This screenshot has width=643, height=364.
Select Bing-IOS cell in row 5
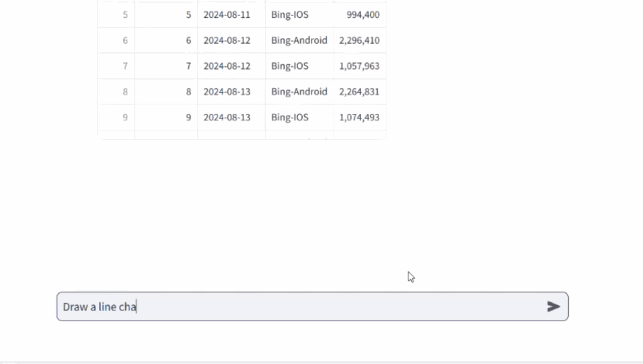(299, 15)
